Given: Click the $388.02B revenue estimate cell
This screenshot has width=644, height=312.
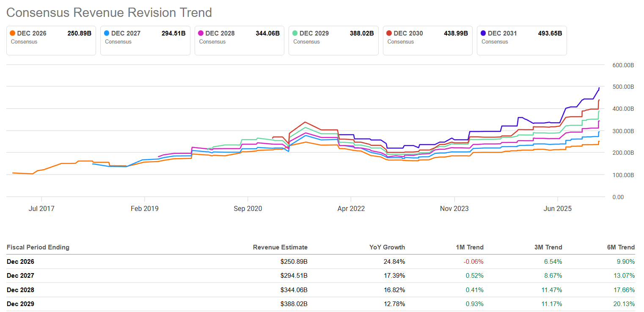Looking at the screenshot, I should pyautogui.click(x=294, y=304).
